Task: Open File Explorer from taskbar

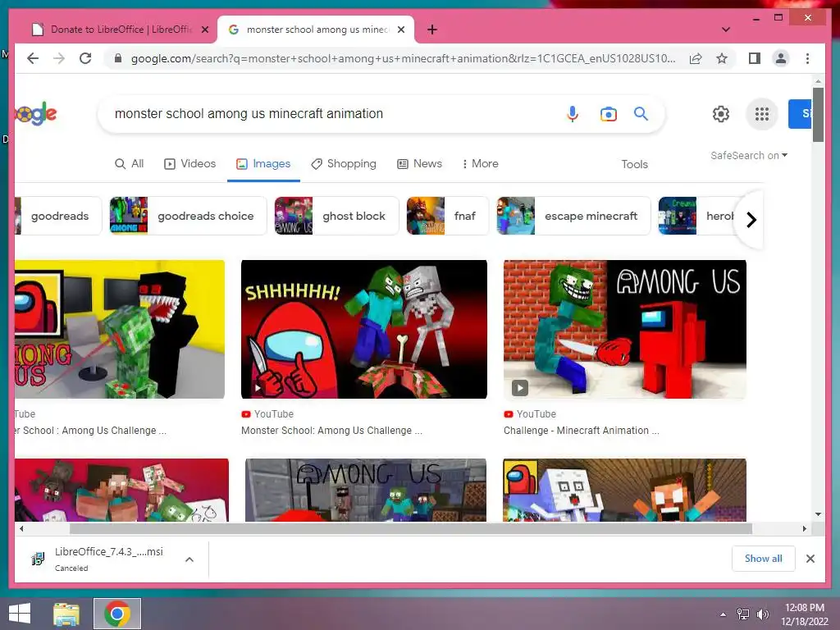Action: (x=66, y=614)
